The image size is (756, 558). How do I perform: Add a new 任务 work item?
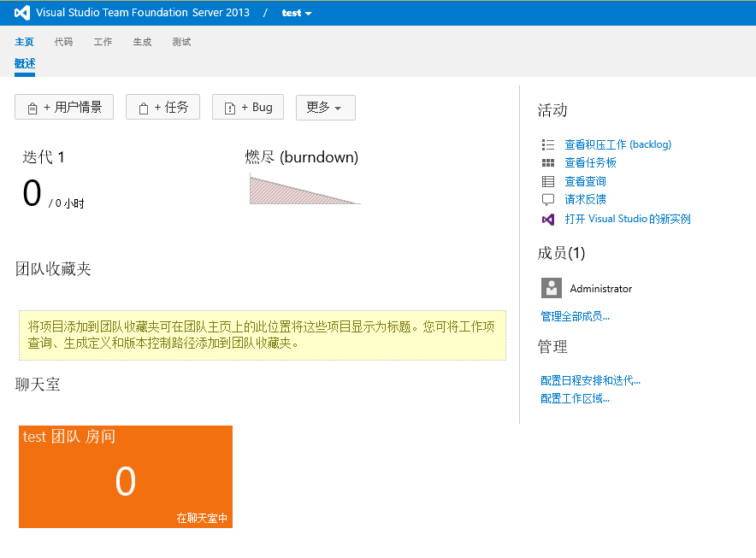(163, 107)
